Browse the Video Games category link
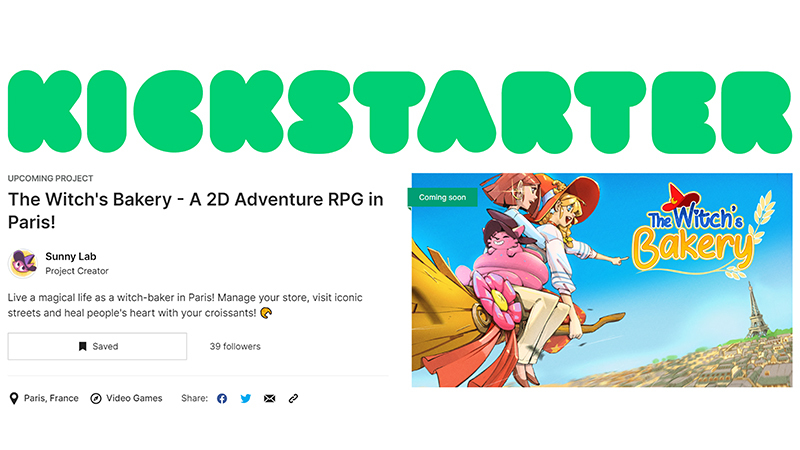This screenshot has height=450, width=800. pos(134,398)
